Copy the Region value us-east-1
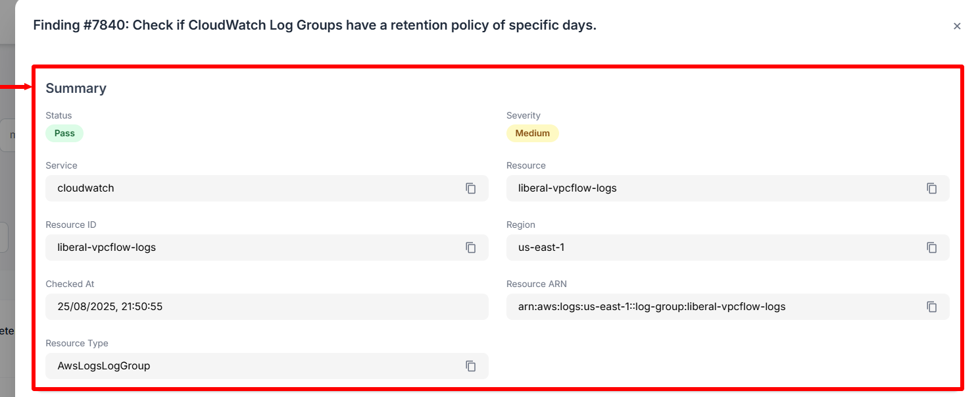This screenshot has height=397, width=980. 931,248
